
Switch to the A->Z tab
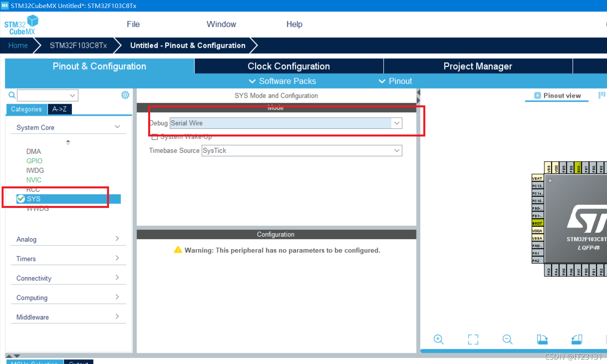(60, 109)
